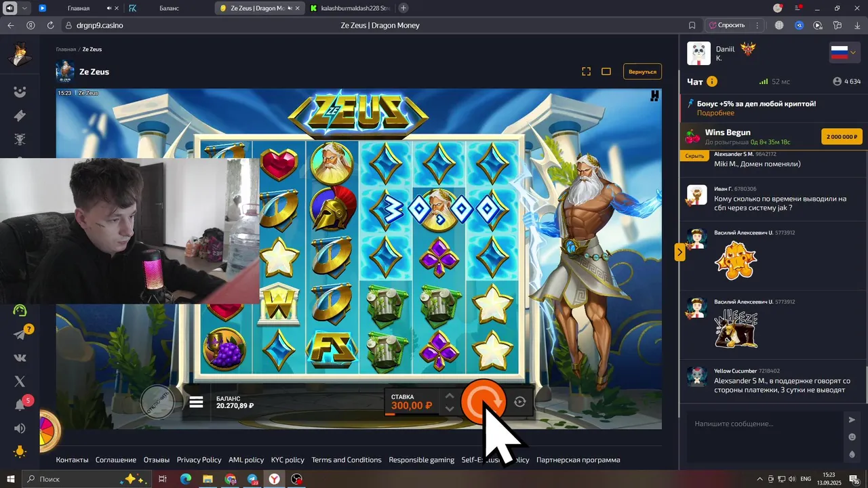Open X social link in sidebar
This screenshot has height=488, width=868.
(20, 382)
